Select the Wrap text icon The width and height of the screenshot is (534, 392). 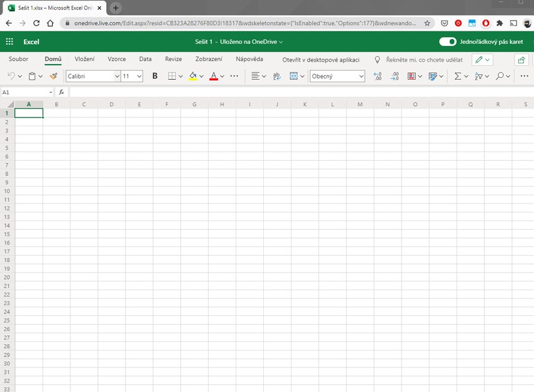pyautogui.click(x=276, y=75)
